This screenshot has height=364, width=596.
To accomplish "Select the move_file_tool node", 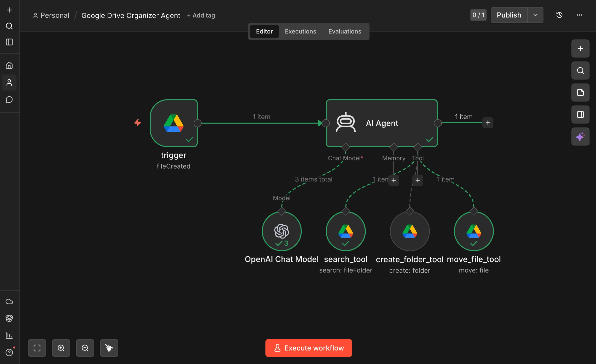I will 474,231.
